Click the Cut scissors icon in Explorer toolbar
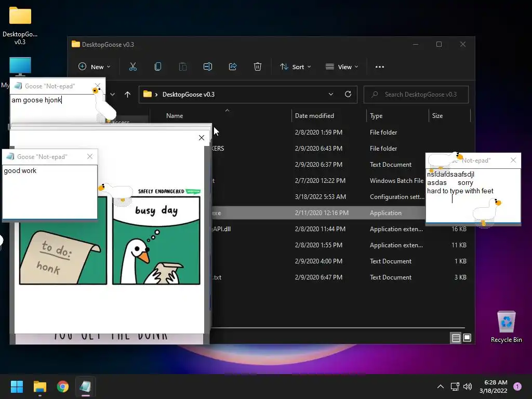 pyautogui.click(x=132, y=67)
